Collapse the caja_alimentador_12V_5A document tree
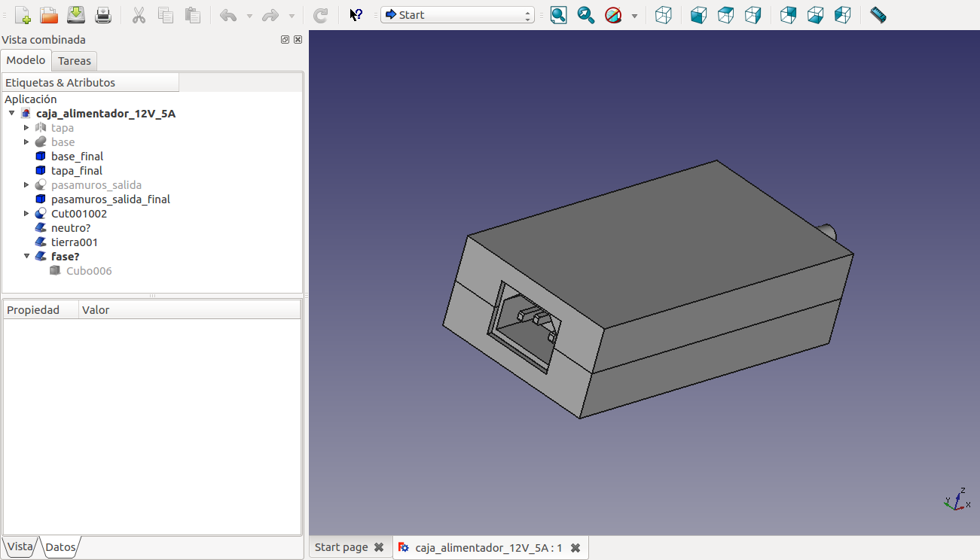Screen dimensions: 980x560 click(x=11, y=114)
